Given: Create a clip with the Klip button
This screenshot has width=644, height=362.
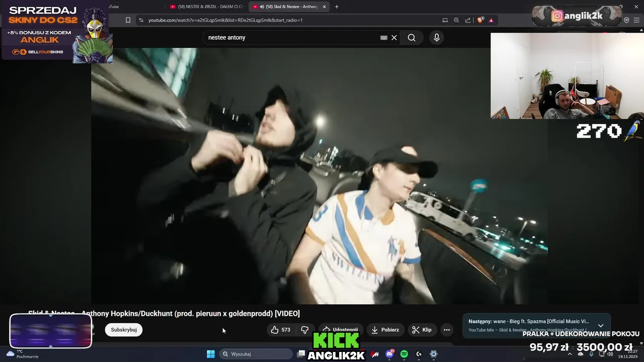Looking at the screenshot, I should coord(422,330).
